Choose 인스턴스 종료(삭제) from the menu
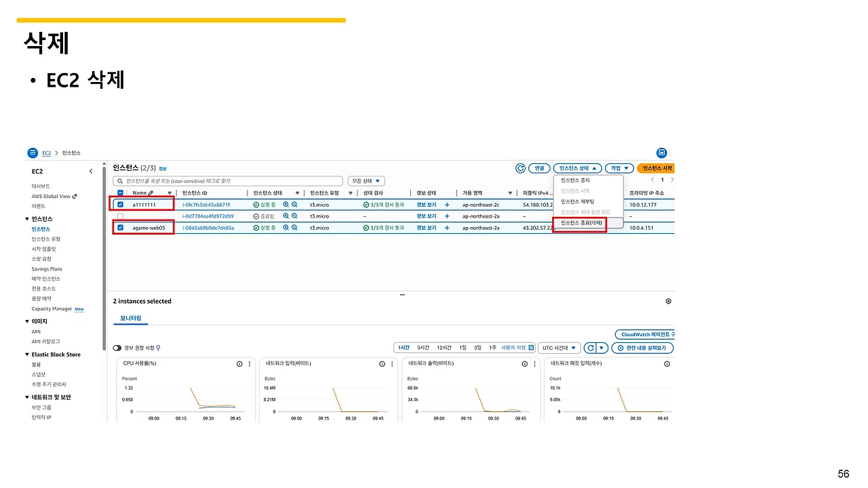This screenshot has width=868, height=488. 581,223
